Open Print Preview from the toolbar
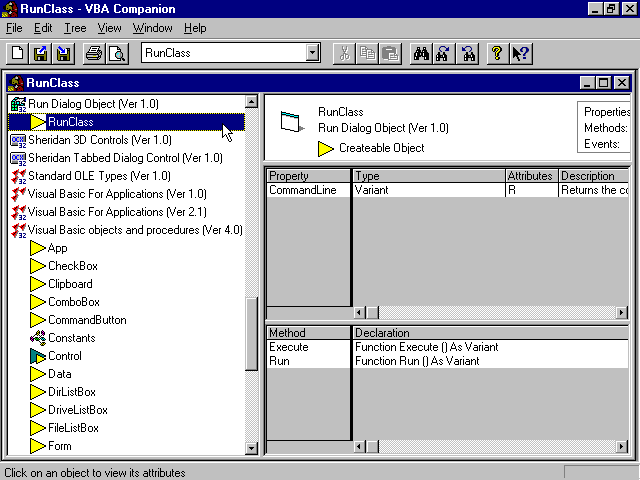This screenshot has width=640, height=480. pos(116,53)
